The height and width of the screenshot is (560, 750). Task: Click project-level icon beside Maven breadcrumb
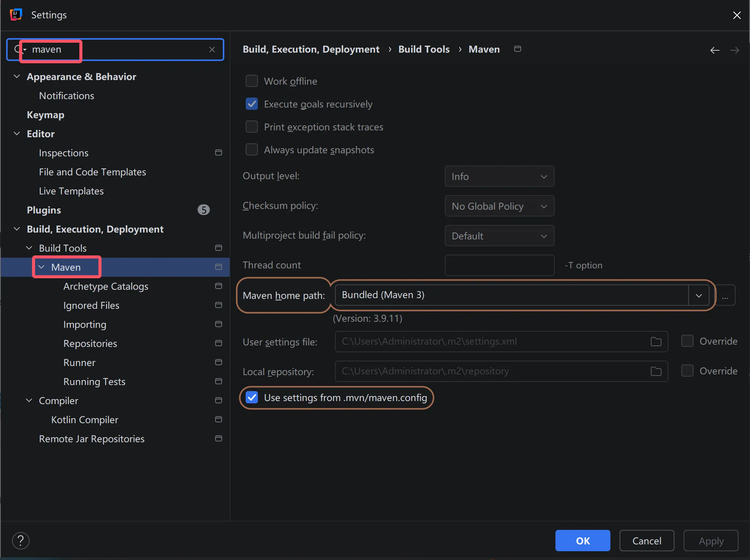tap(517, 49)
